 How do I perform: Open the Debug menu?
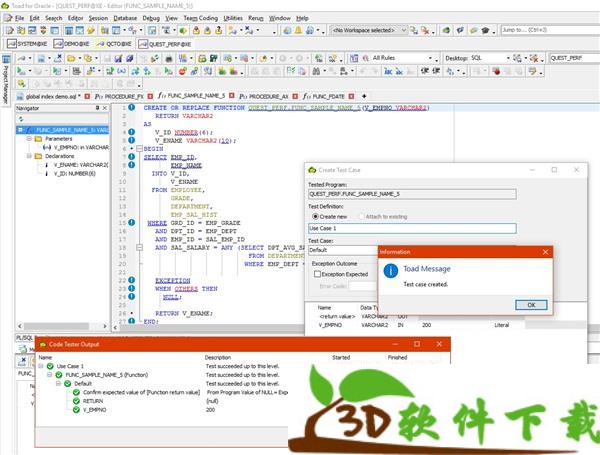click(151, 18)
